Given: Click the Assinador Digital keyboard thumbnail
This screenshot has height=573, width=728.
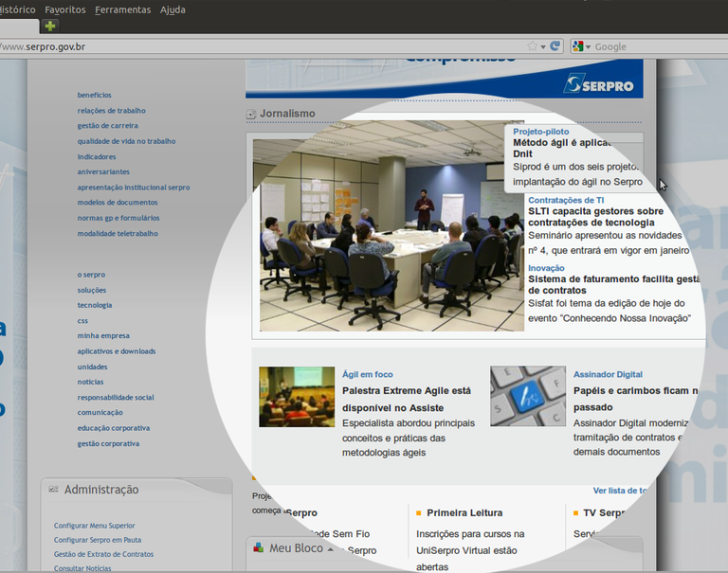Looking at the screenshot, I should coord(528,396).
